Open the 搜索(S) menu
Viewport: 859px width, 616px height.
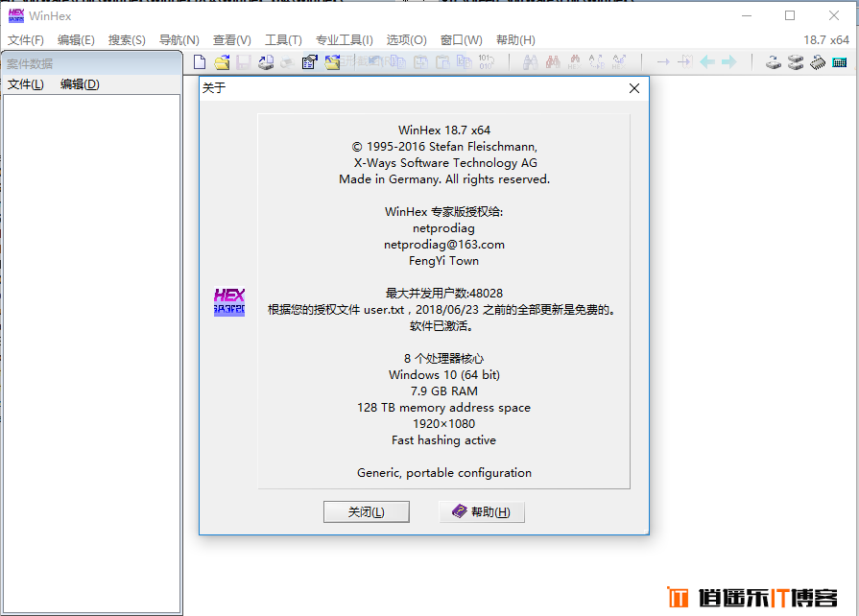click(x=127, y=40)
